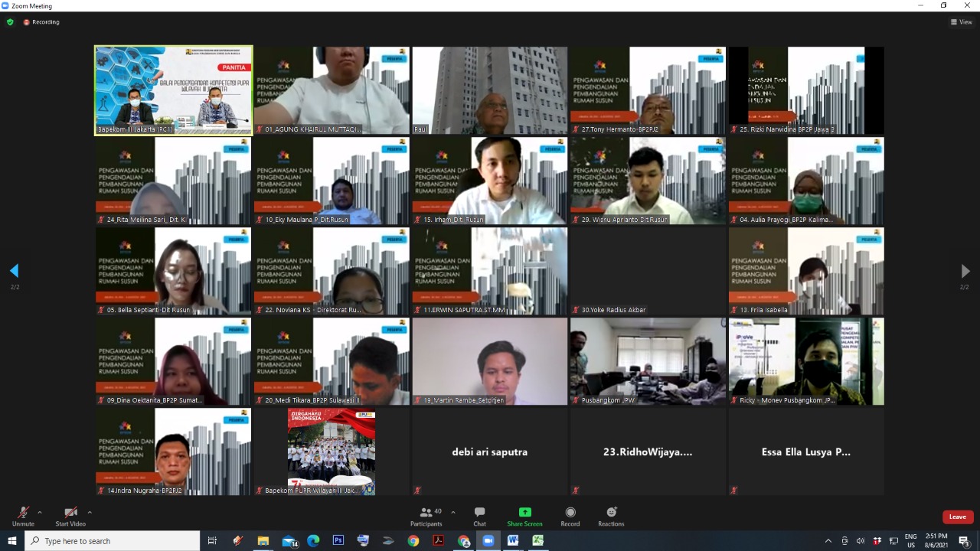Select 01_AGUNG KHAIRUL MUTTAQI video tile

pyautogui.click(x=332, y=90)
